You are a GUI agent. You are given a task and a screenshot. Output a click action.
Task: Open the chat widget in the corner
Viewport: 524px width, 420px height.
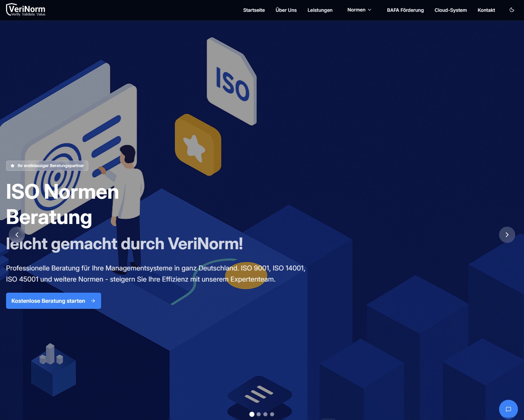tap(508, 409)
